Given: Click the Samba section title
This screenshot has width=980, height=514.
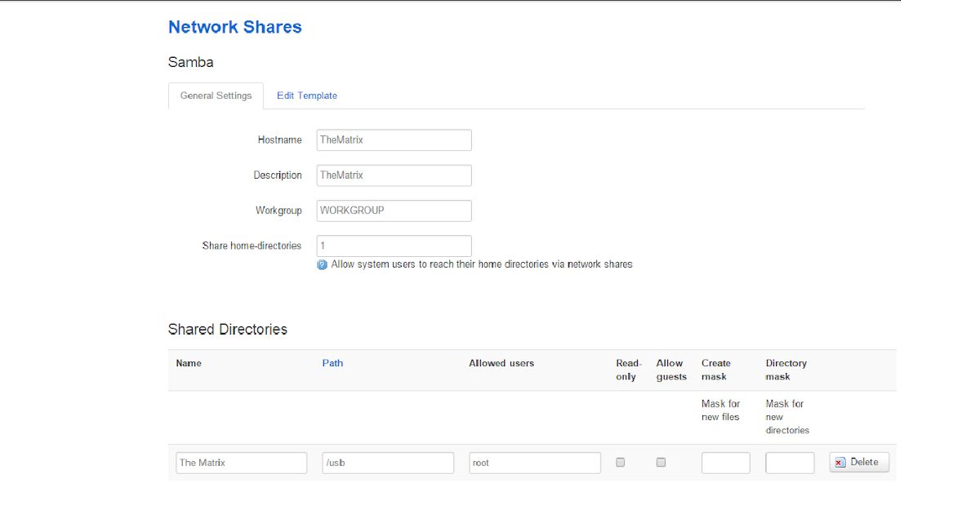Looking at the screenshot, I should coord(190,62).
